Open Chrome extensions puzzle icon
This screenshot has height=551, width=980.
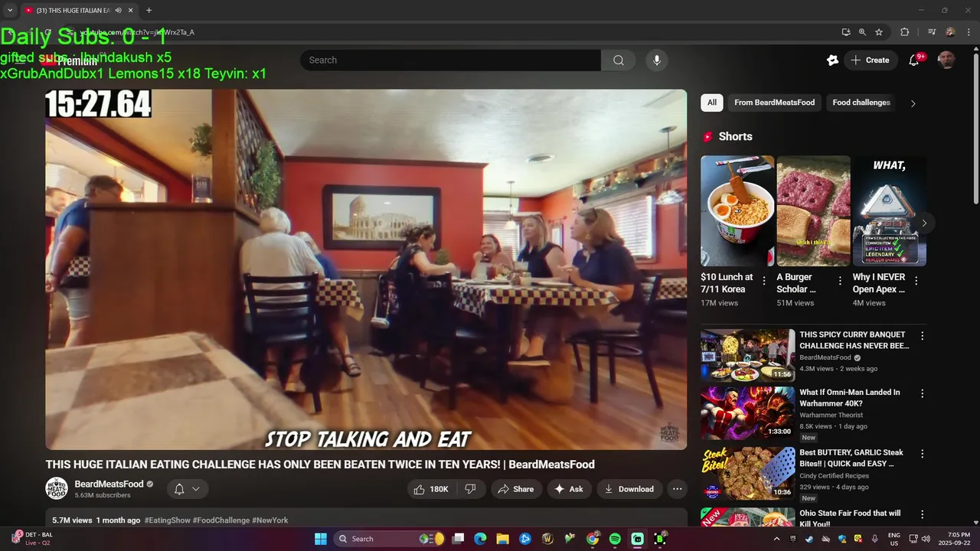(x=904, y=32)
